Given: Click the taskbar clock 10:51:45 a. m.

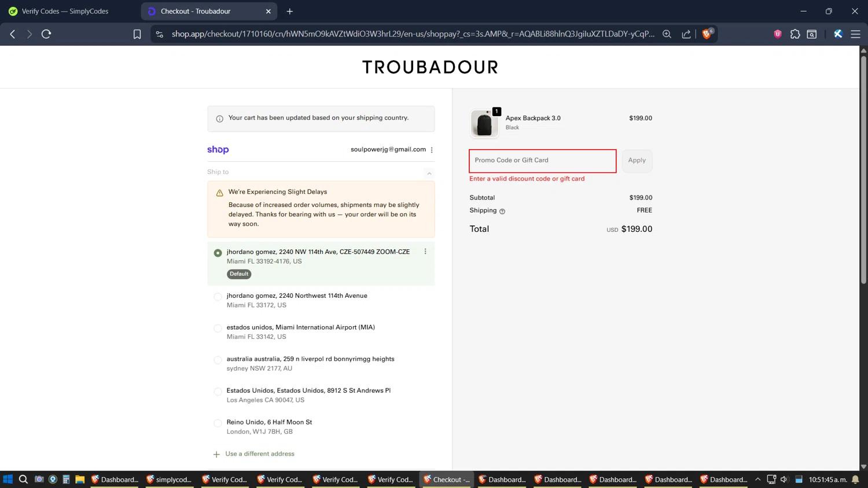Looking at the screenshot, I should [827, 479].
